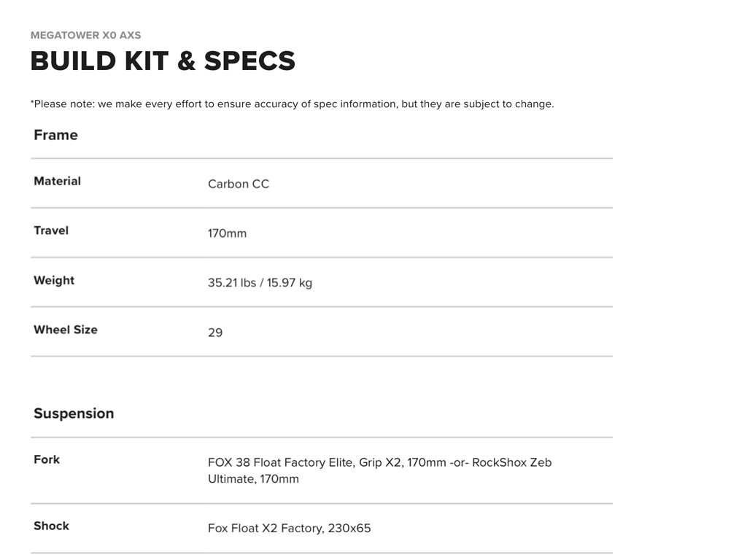The height and width of the screenshot is (560, 747).
Task: Click the BUILD KIT & SPECS heading
Action: tap(163, 61)
